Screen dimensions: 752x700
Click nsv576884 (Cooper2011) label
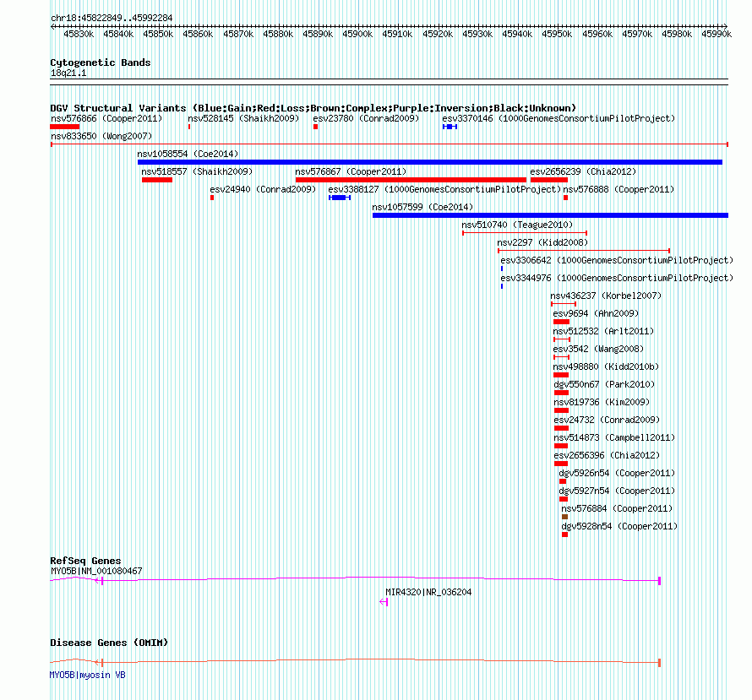tap(617, 508)
